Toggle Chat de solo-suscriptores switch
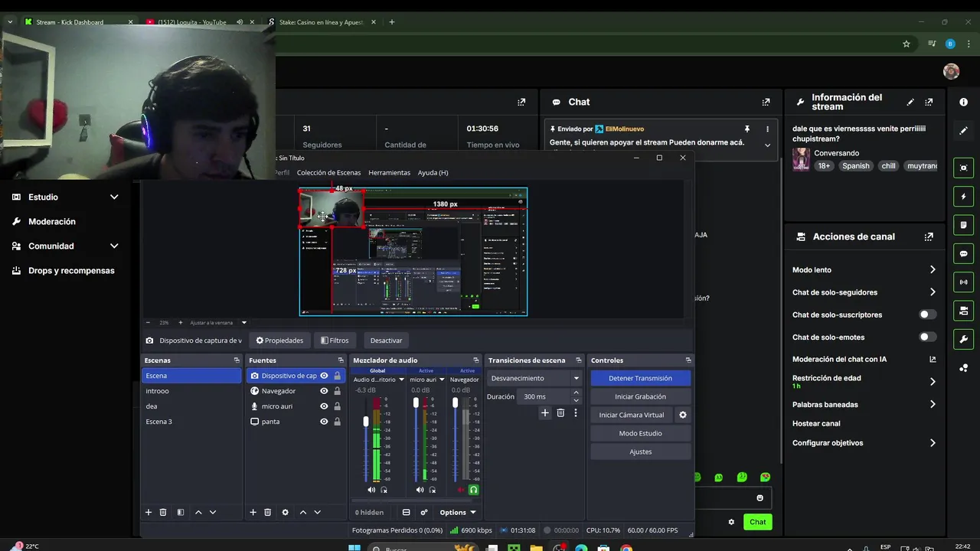This screenshot has height=551, width=980. 927,315
